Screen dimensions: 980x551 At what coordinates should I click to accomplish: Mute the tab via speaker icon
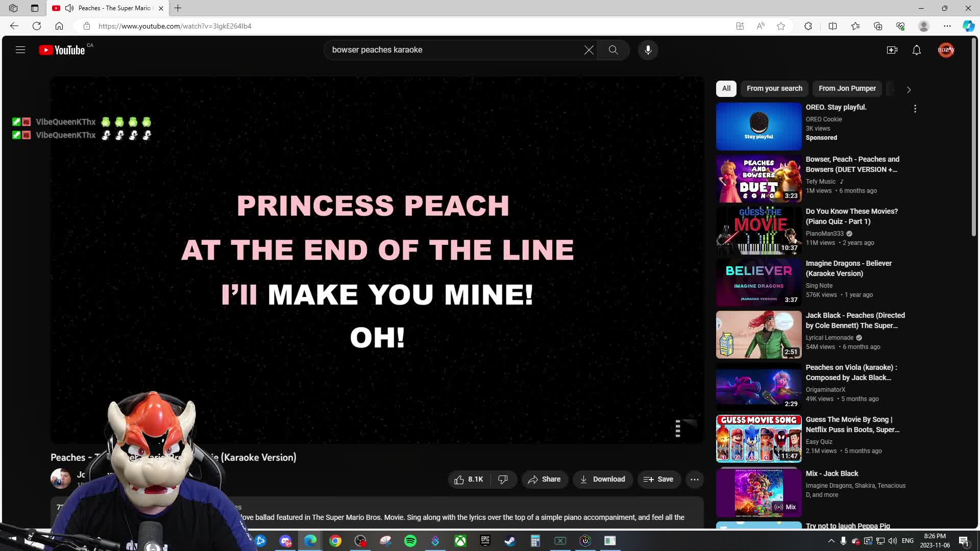[69, 8]
